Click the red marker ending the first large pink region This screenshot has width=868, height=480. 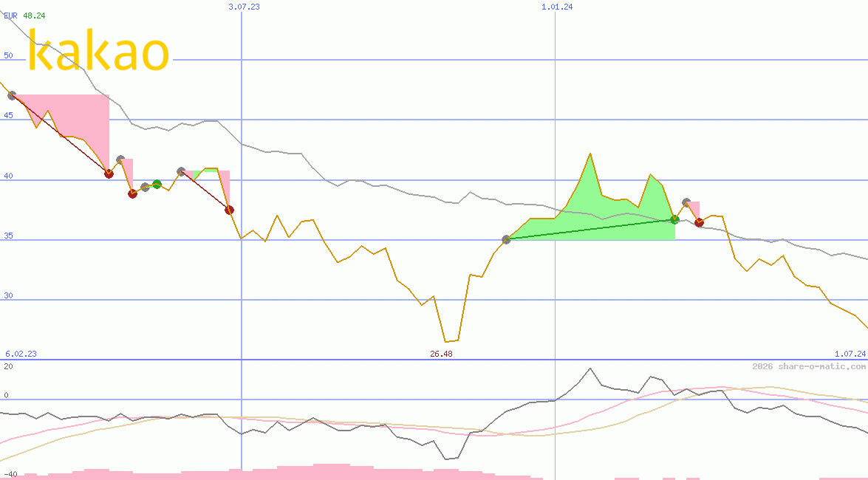(109, 174)
